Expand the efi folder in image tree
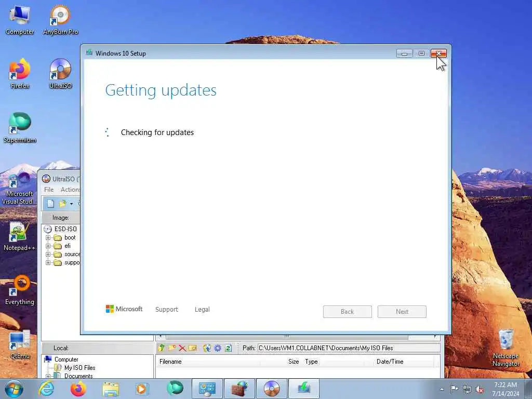This screenshot has height=399, width=532. pyautogui.click(x=48, y=246)
